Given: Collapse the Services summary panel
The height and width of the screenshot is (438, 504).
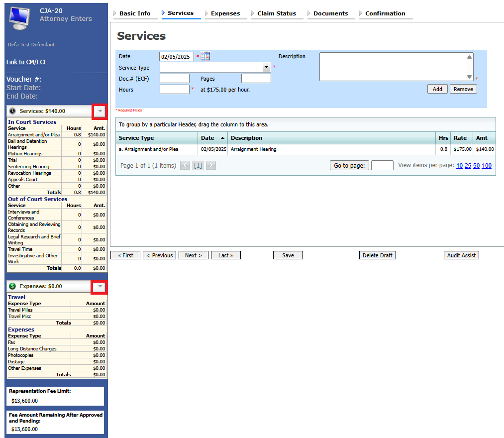Looking at the screenshot, I should tap(100, 111).
